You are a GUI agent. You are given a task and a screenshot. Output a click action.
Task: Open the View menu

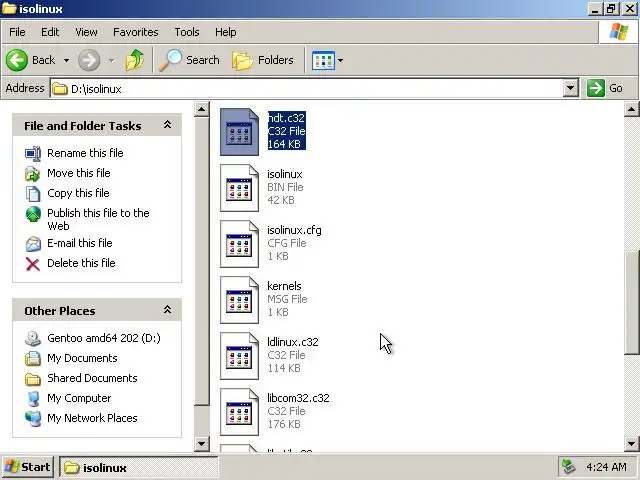click(86, 32)
